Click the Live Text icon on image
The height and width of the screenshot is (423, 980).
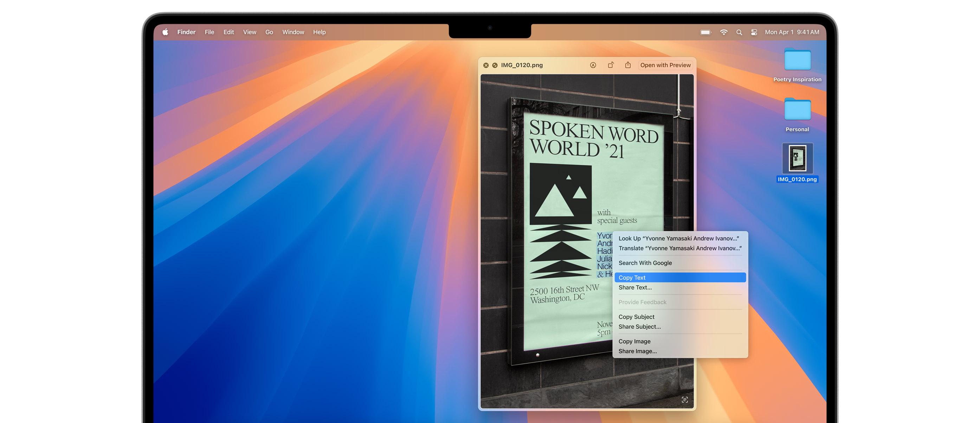coord(684,399)
